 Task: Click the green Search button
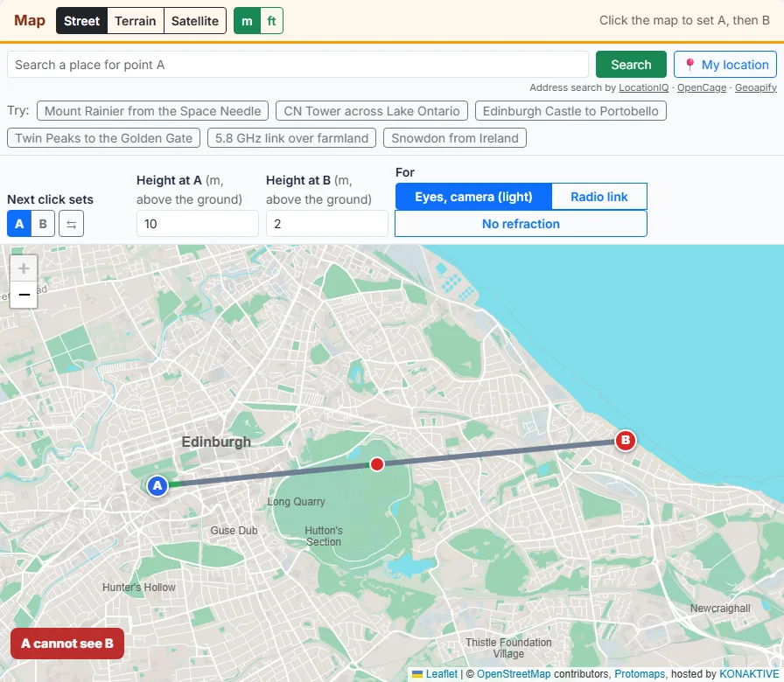click(x=631, y=65)
